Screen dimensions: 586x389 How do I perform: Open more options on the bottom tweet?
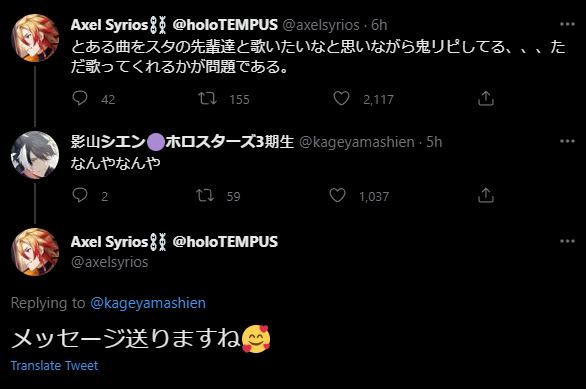[567, 241]
